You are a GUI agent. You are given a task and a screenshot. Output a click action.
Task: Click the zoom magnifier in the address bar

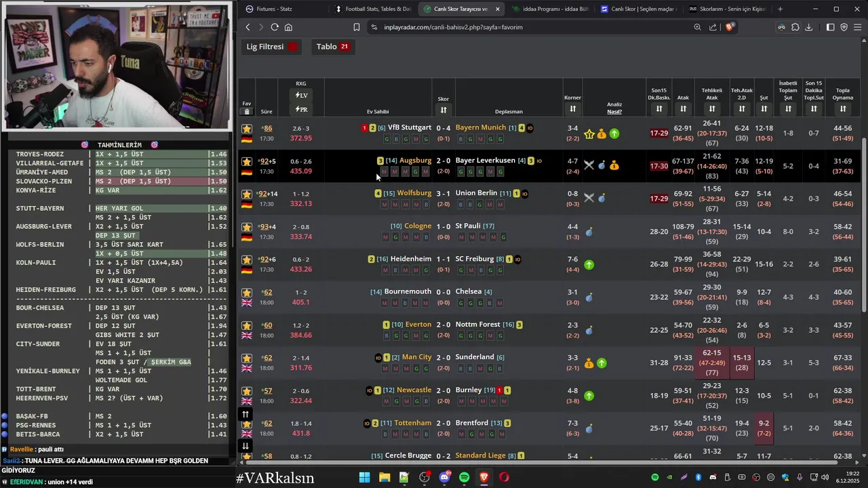[x=697, y=27]
